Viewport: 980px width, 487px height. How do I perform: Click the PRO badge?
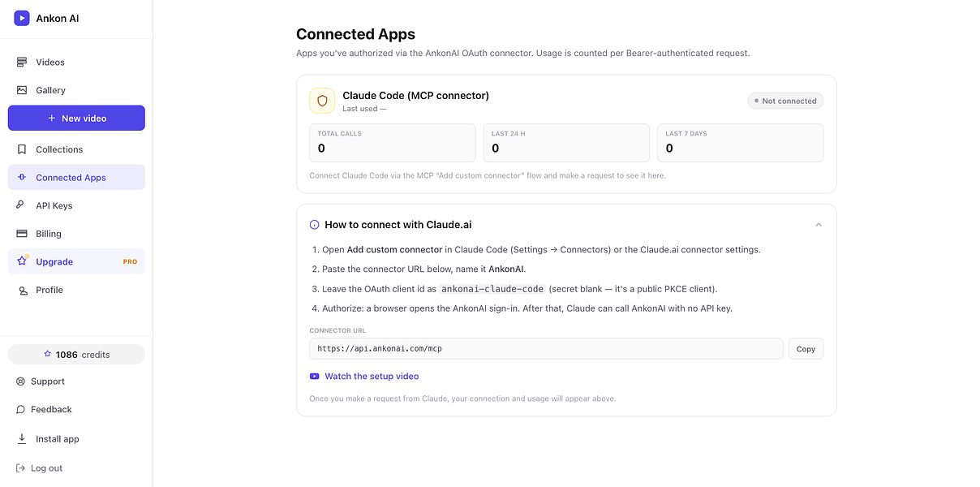click(x=130, y=262)
